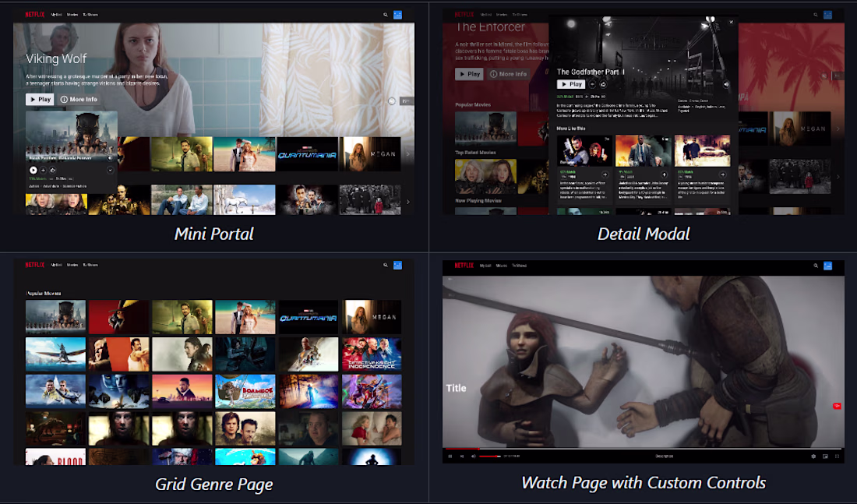Open the white horse snow thumbnail in Mini Portal
857x504 pixels.
pyautogui.click(x=245, y=199)
